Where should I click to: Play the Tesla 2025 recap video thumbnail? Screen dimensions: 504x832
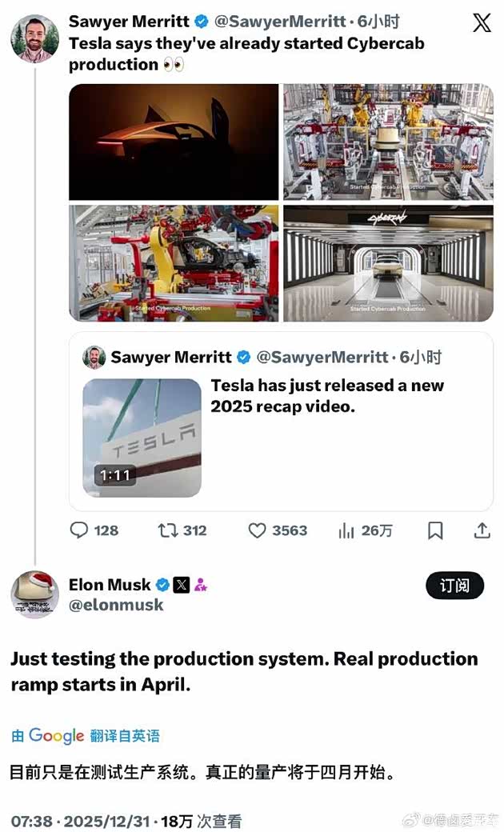coord(142,438)
